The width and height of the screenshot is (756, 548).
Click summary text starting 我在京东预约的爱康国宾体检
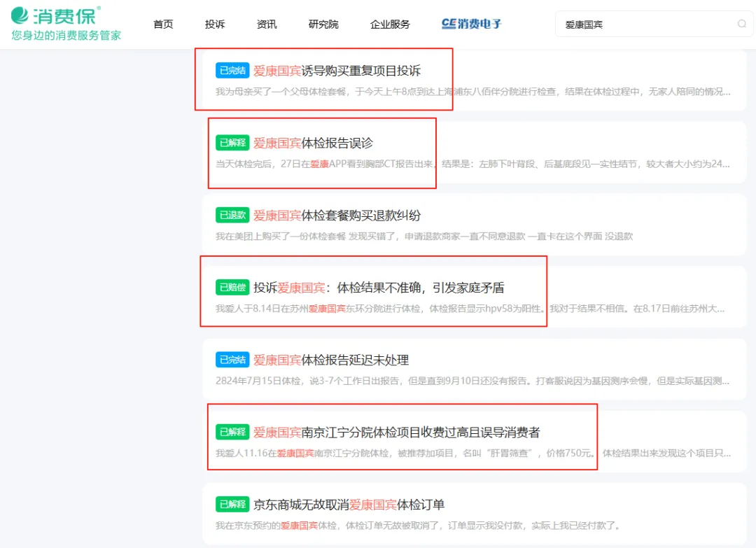pos(417,526)
